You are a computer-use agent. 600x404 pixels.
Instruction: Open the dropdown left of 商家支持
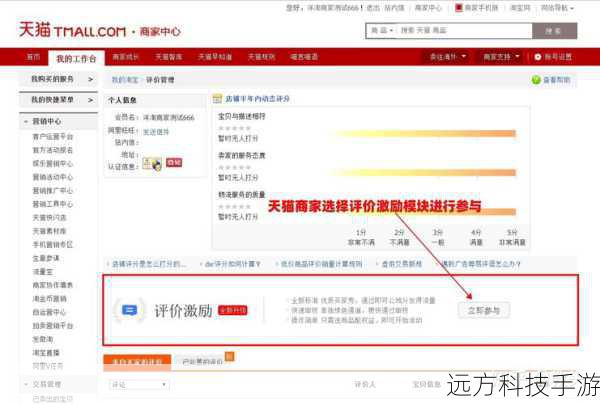(x=447, y=57)
